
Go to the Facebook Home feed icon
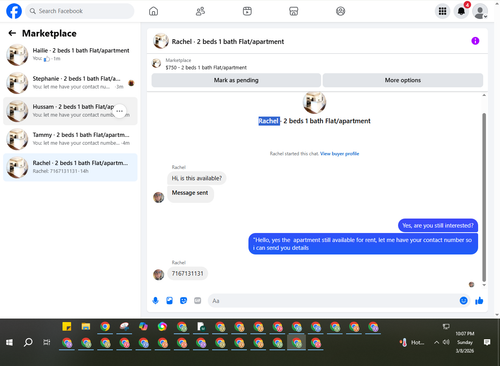(x=153, y=11)
